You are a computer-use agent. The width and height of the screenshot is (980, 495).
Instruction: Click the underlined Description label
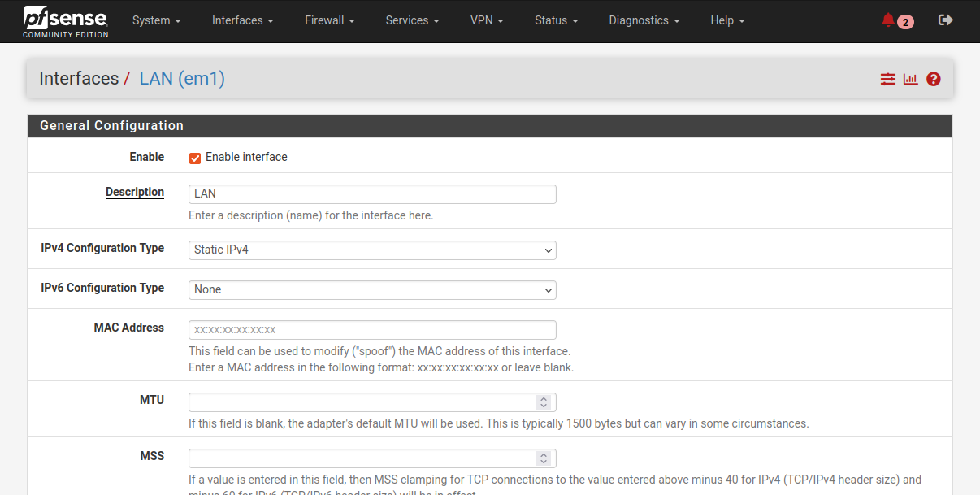tap(135, 193)
